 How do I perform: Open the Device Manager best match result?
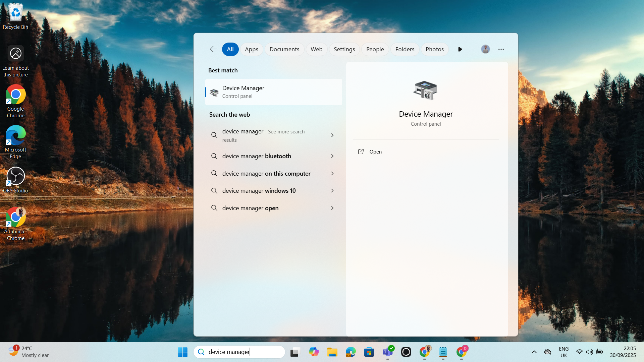click(x=273, y=92)
